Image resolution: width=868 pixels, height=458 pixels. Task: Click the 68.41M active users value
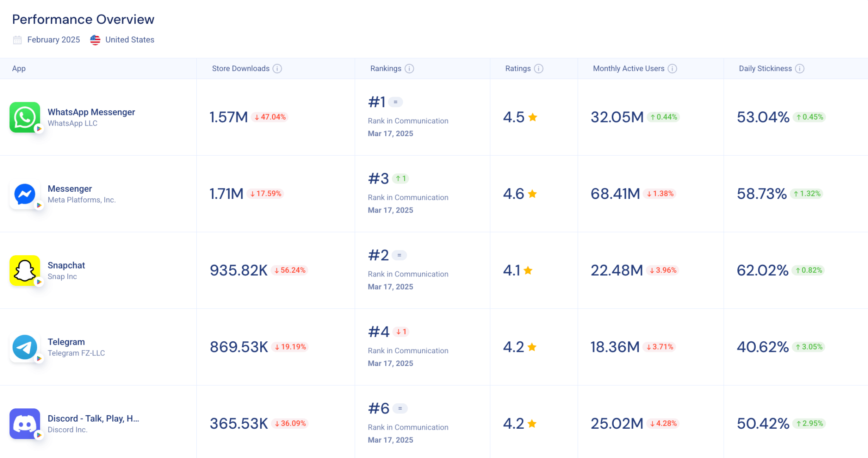pos(615,194)
